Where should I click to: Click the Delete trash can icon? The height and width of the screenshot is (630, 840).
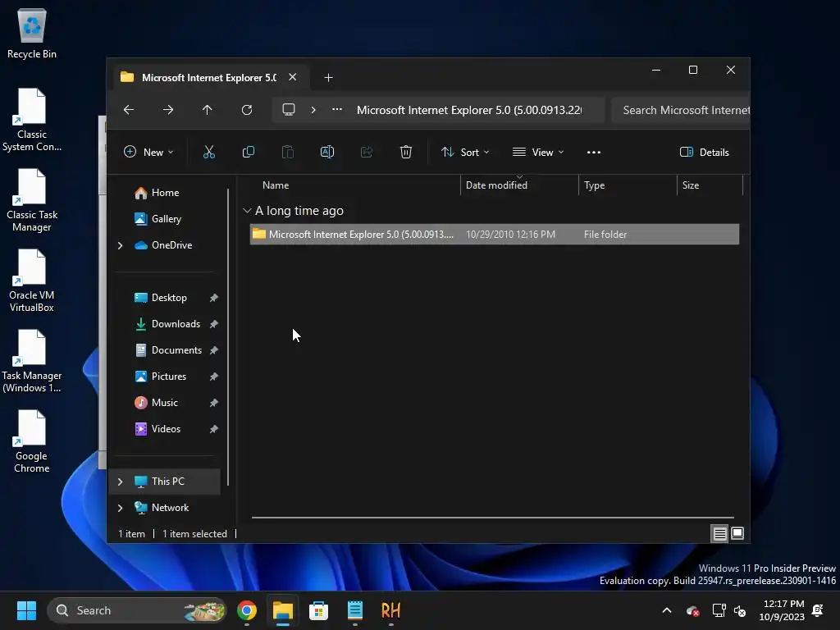405,152
